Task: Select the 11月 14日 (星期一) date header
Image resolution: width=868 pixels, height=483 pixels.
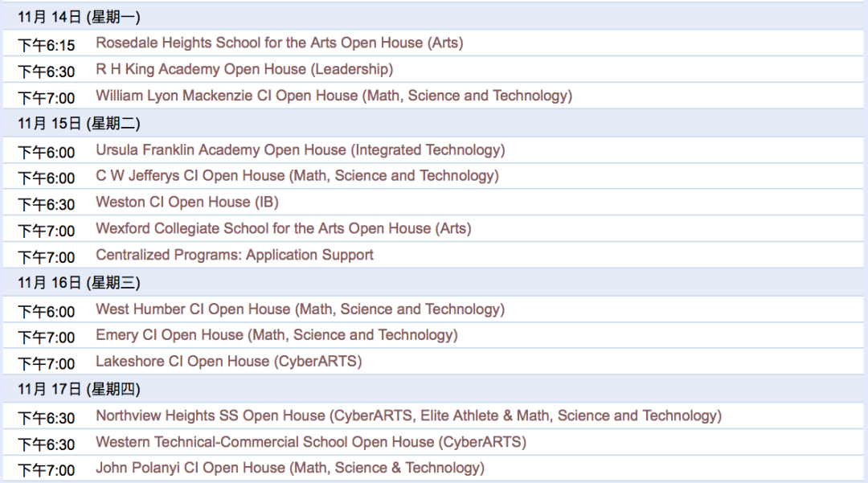Action: (79, 17)
